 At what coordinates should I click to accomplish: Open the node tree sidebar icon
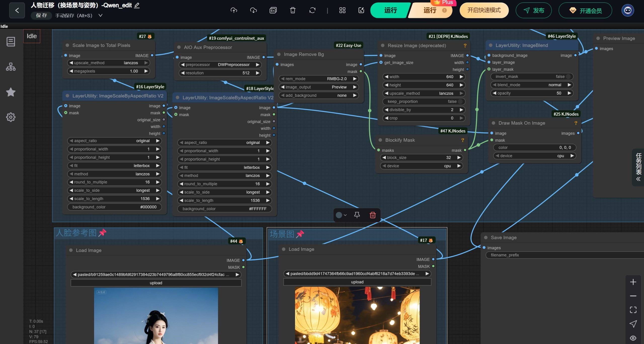(x=11, y=67)
